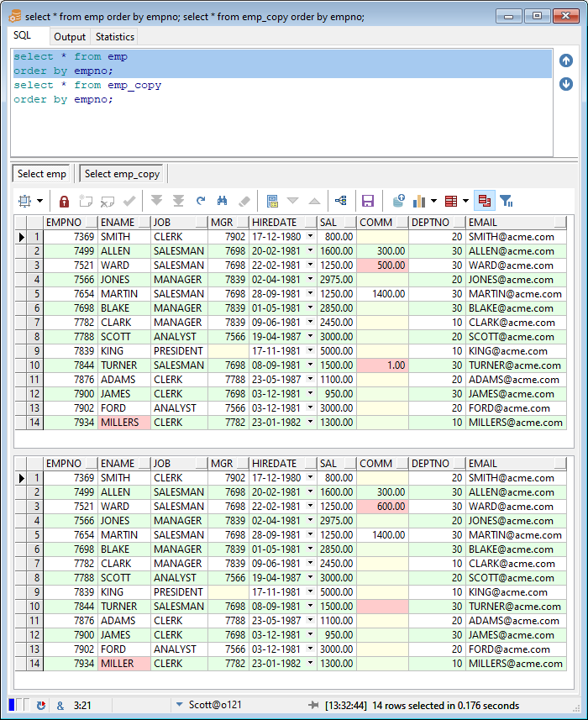Click the PRESIDENT job cell in top grid

point(179,351)
